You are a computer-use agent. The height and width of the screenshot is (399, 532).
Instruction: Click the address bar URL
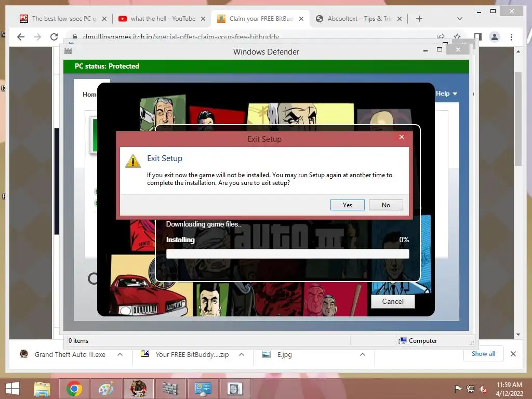click(181, 37)
